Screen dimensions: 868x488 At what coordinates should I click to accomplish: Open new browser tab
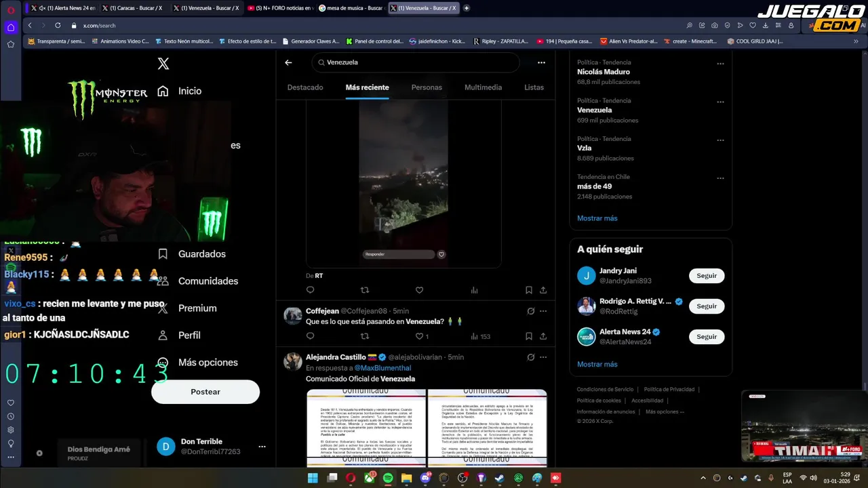tap(466, 8)
